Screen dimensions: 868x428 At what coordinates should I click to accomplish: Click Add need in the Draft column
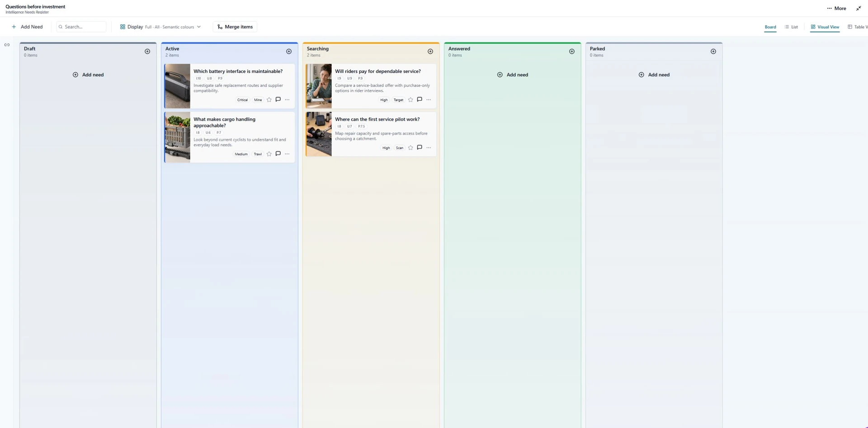88,75
